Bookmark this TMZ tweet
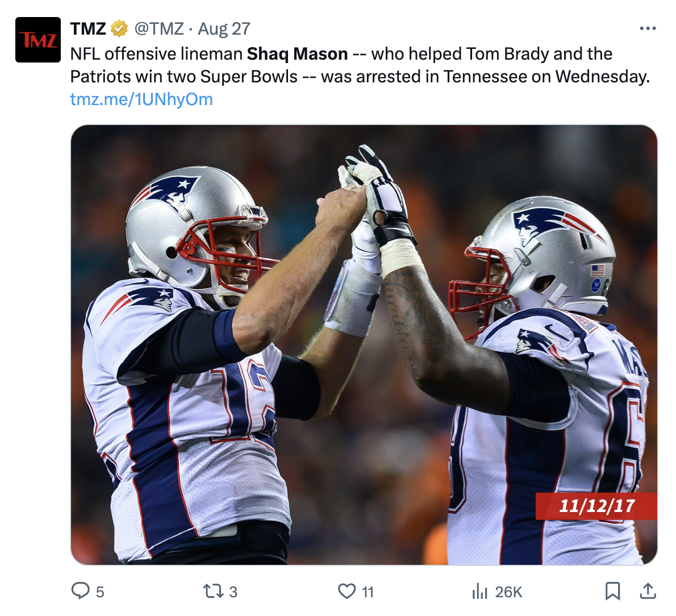Image resolution: width=676 pixels, height=616 pixels. tap(612, 591)
